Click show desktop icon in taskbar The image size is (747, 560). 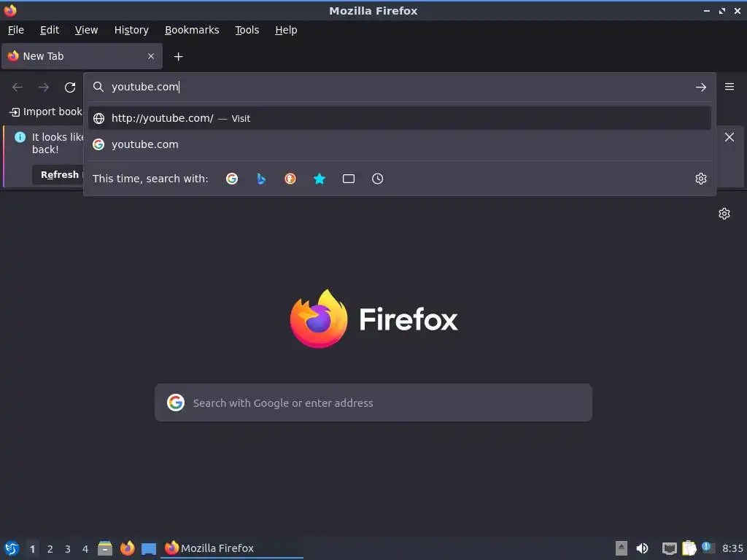click(149, 549)
